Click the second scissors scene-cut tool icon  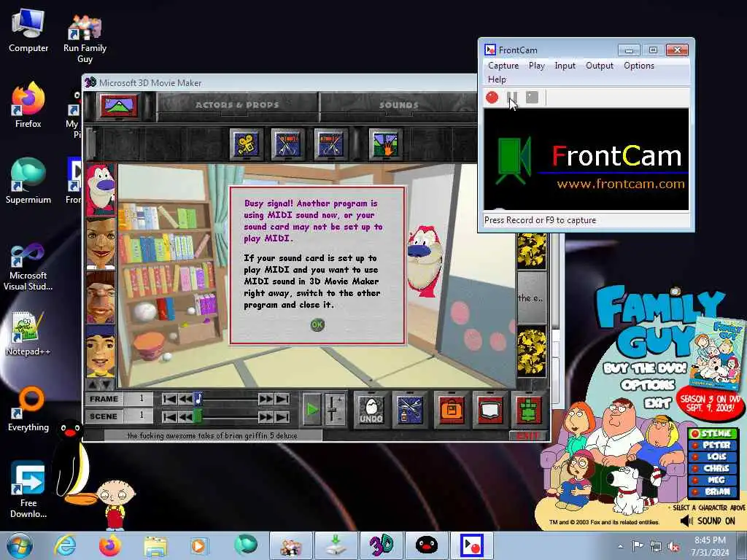pyautogui.click(x=330, y=144)
